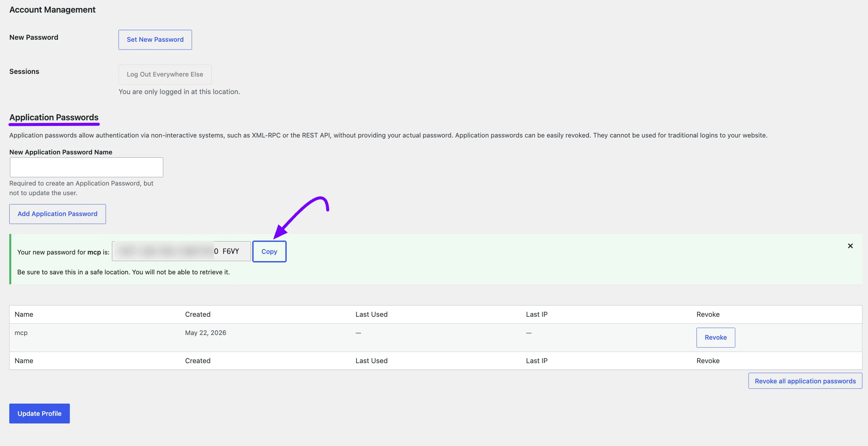Click the mcp name in table row
868x446 pixels.
[x=21, y=333]
